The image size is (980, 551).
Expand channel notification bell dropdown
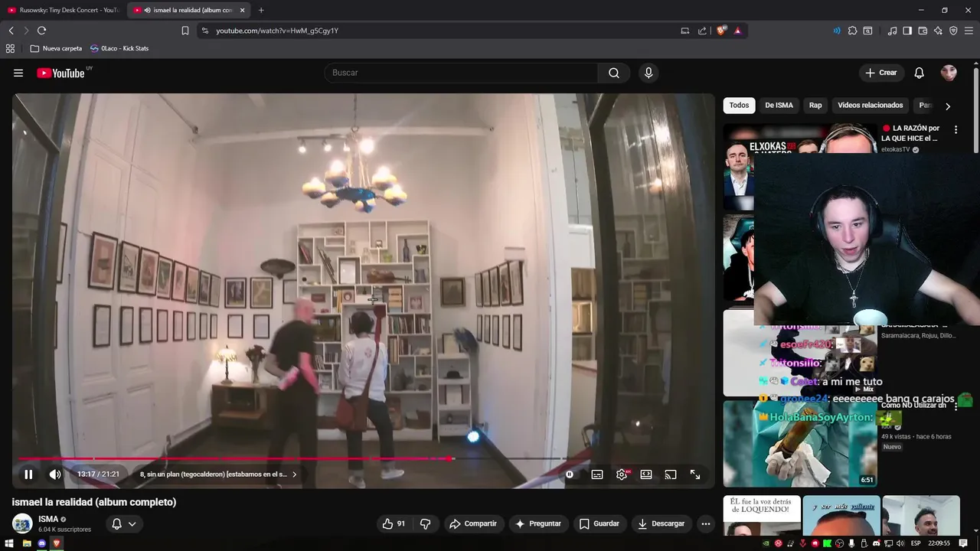[124, 523]
